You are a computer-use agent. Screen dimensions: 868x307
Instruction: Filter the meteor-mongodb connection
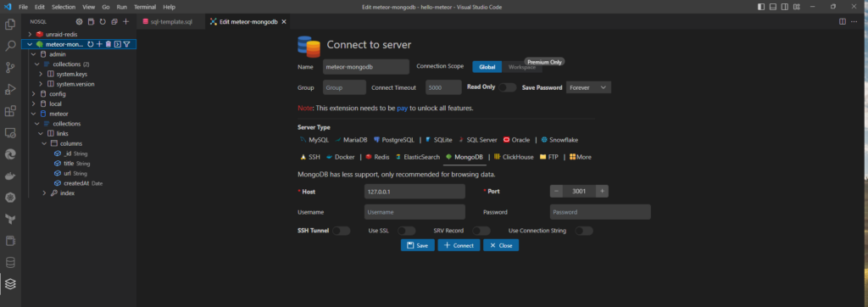coord(126,44)
